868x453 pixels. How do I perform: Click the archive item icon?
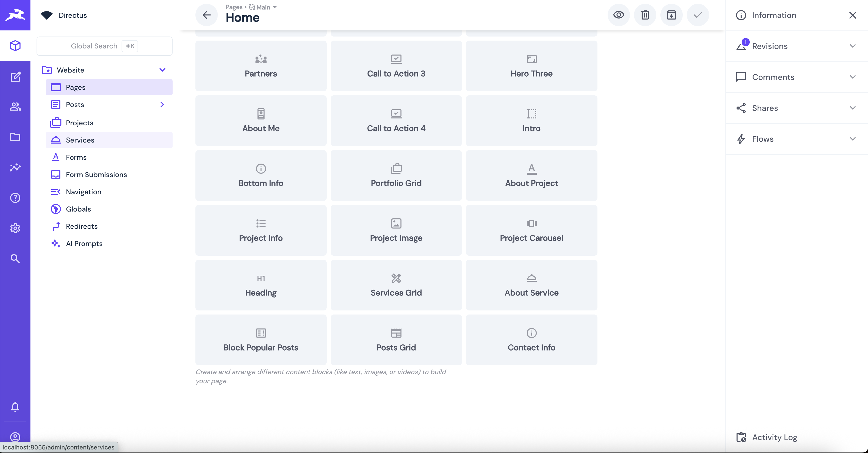(x=671, y=15)
